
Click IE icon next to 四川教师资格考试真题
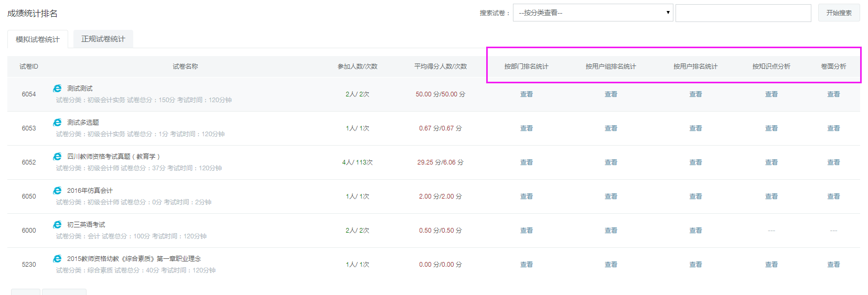tap(57, 157)
